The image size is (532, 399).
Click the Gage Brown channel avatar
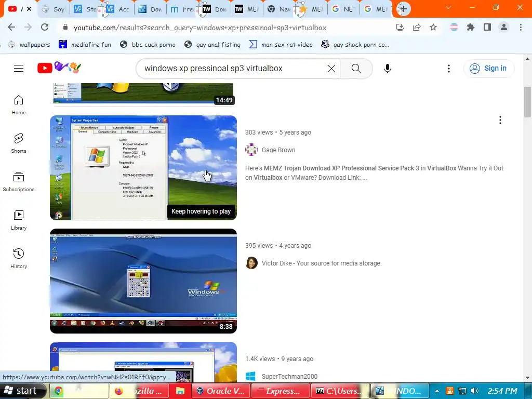pyautogui.click(x=251, y=150)
